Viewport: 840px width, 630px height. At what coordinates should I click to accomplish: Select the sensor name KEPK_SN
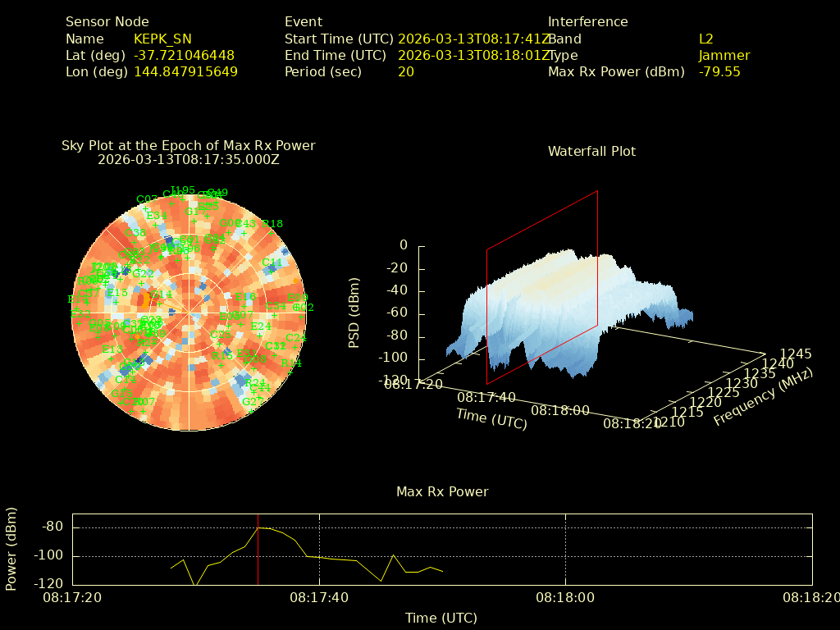[162, 39]
